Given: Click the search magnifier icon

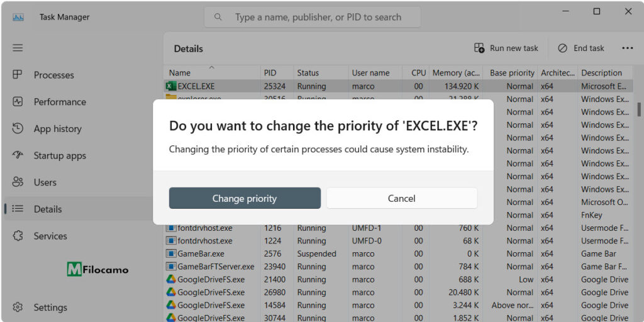Looking at the screenshot, I should pyautogui.click(x=218, y=17).
